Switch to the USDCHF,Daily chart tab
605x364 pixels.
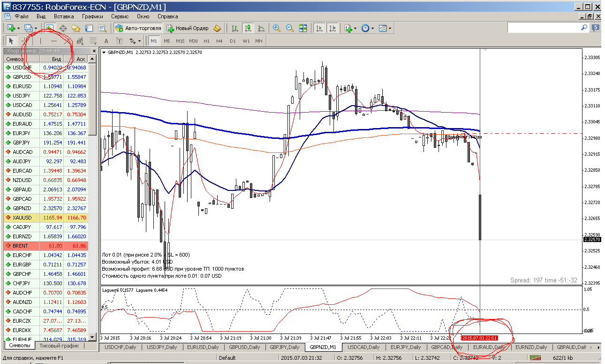[121, 347]
